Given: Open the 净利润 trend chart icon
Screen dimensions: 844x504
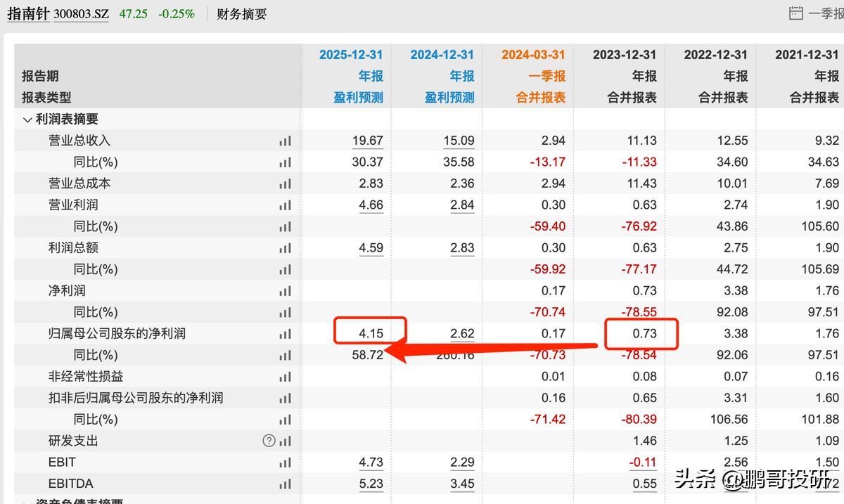Looking at the screenshot, I should [x=285, y=290].
